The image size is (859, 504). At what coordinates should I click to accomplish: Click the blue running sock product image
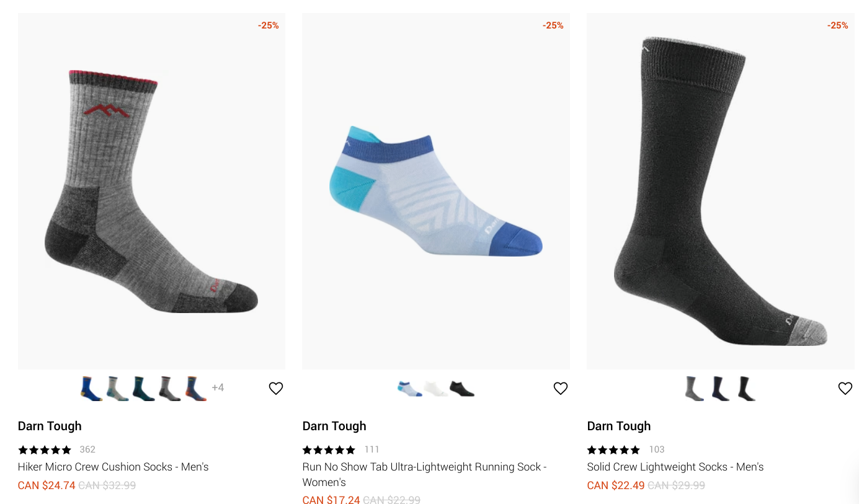435,192
